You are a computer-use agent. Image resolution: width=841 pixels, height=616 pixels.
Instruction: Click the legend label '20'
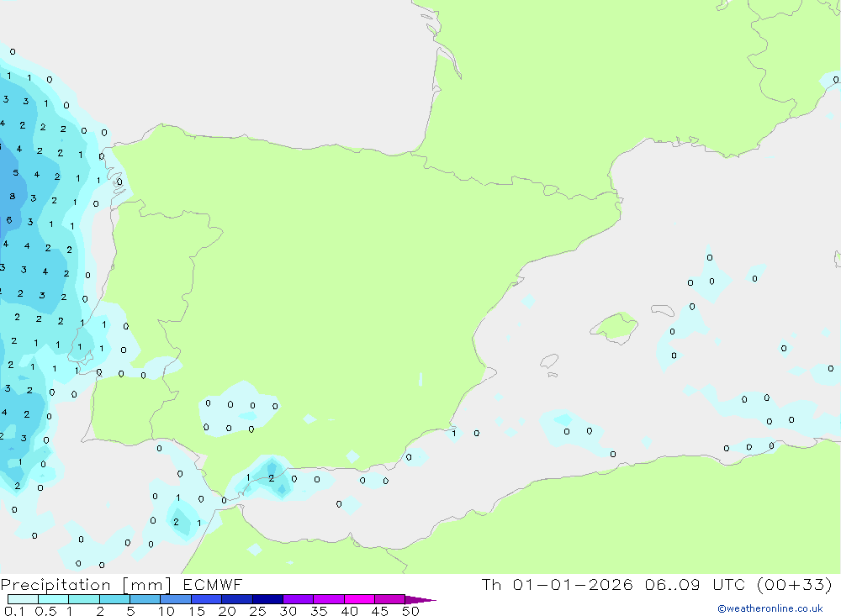click(x=227, y=611)
